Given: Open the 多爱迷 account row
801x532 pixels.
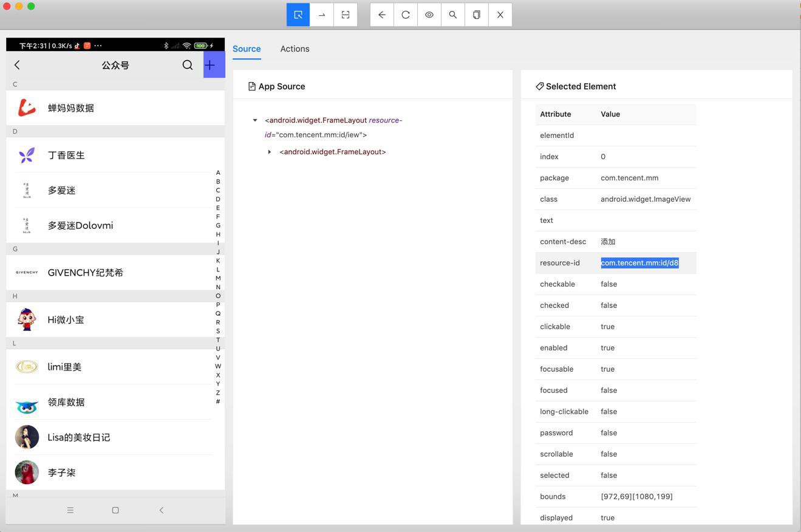Looking at the screenshot, I should (115, 191).
